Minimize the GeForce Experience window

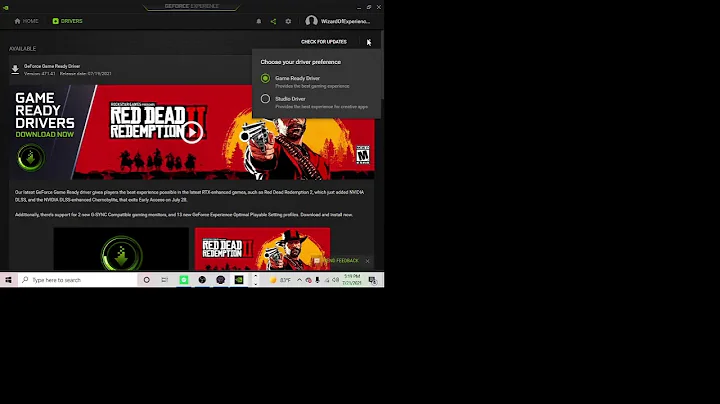click(359, 7)
